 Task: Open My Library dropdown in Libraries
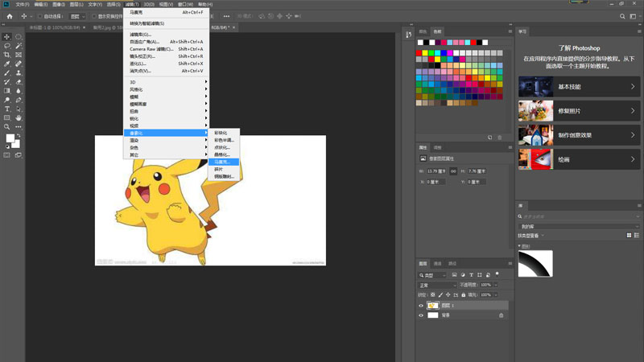coord(579,227)
